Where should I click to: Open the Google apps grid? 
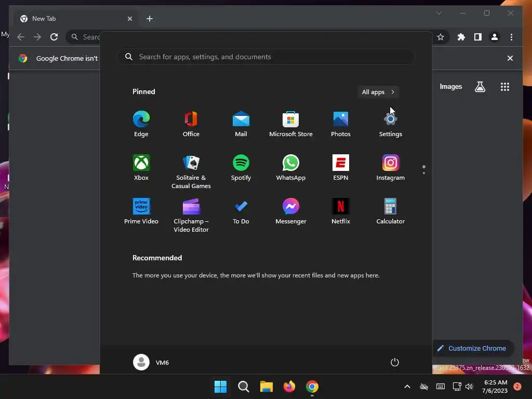(x=505, y=87)
